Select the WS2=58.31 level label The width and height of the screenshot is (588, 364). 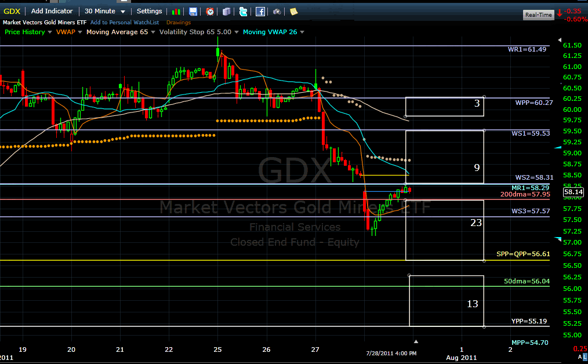(x=535, y=177)
